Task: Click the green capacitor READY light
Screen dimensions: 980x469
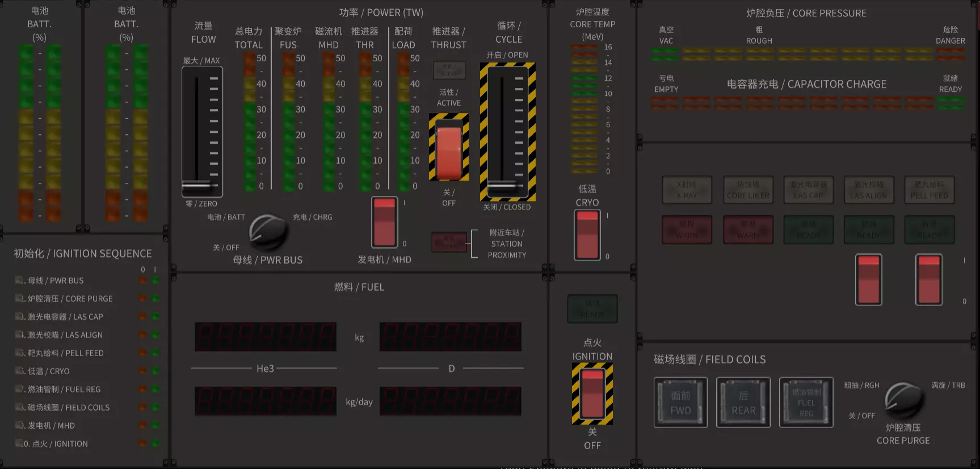Action: [x=951, y=103]
